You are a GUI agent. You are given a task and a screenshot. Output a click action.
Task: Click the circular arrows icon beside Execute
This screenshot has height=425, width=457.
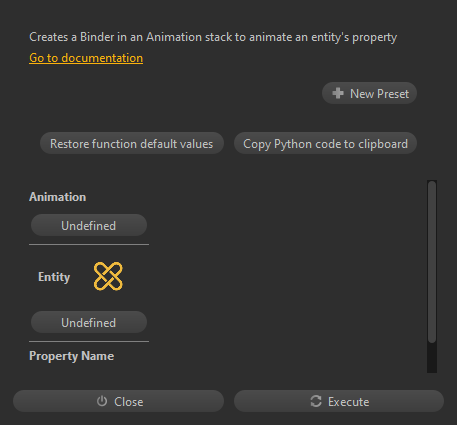(x=316, y=401)
